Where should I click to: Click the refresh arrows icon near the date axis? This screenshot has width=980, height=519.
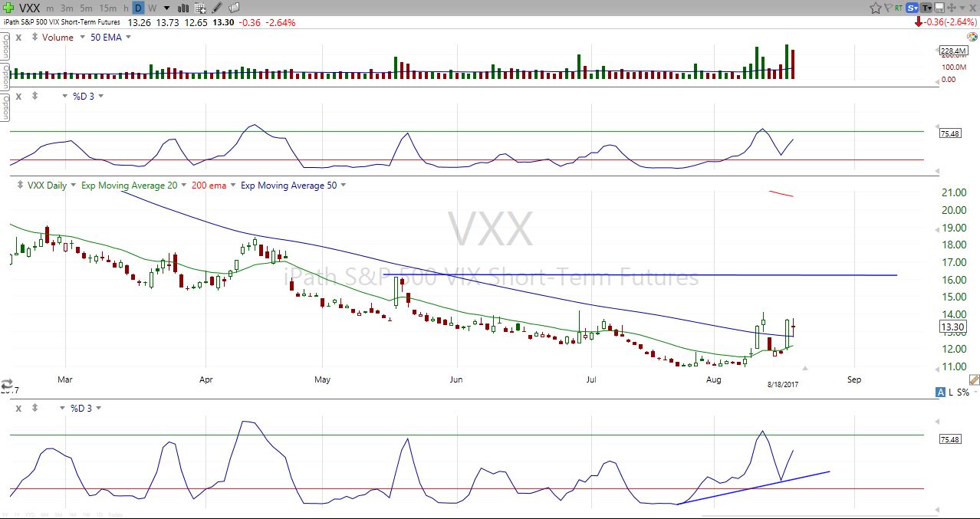coord(7,384)
